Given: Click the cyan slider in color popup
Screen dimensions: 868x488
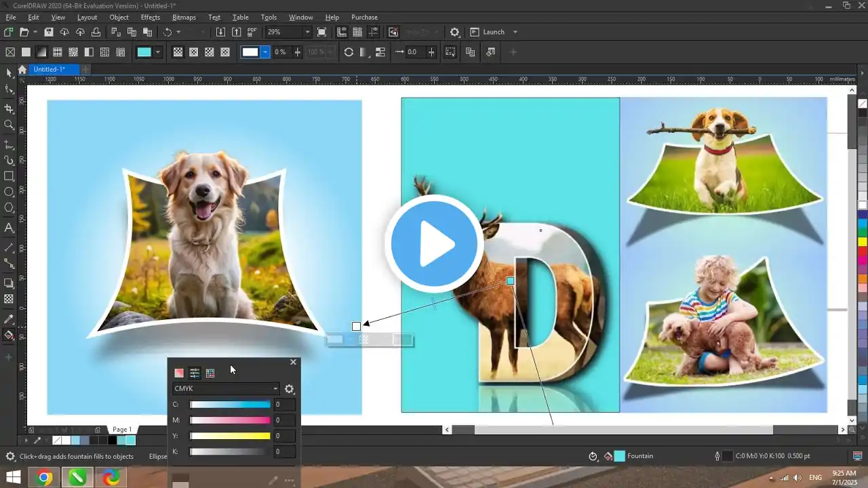Looking at the screenshot, I should [x=230, y=405].
